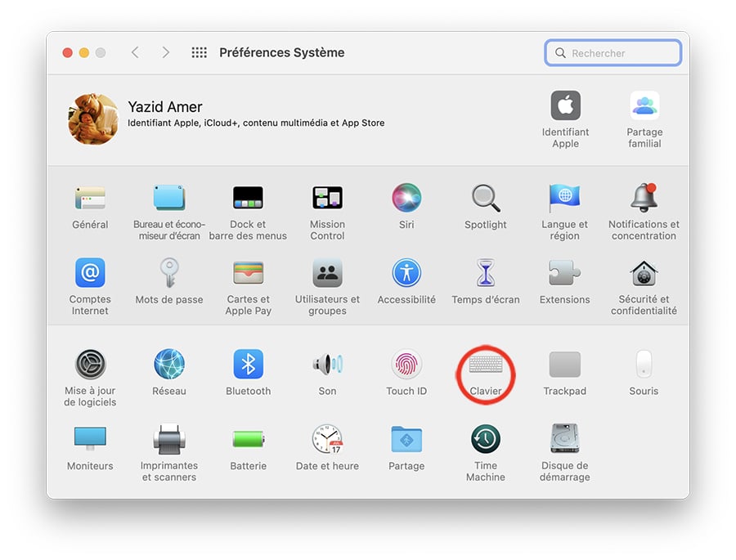
Task: Click the Yazid Amer profile picture
Action: click(93, 119)
